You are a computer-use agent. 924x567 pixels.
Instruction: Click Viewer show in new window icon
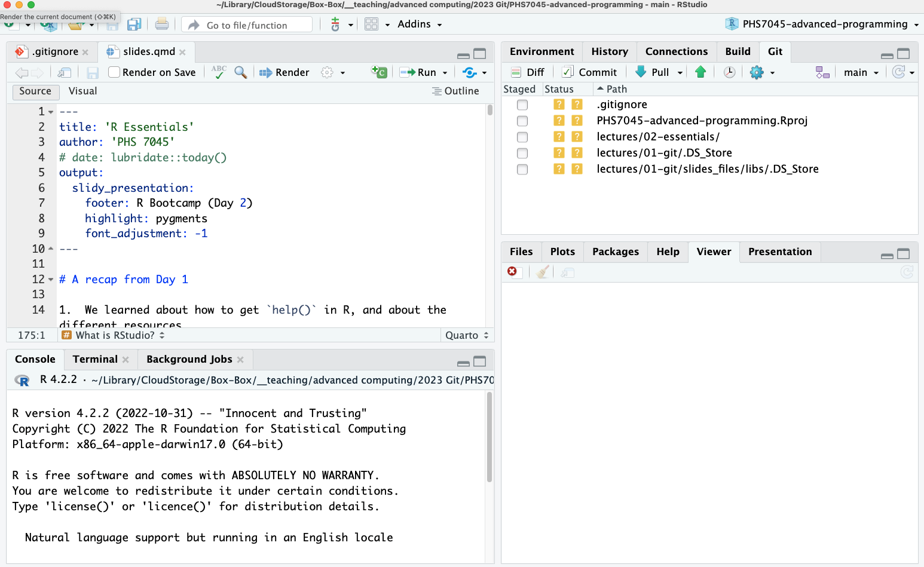tap(568, 272)
